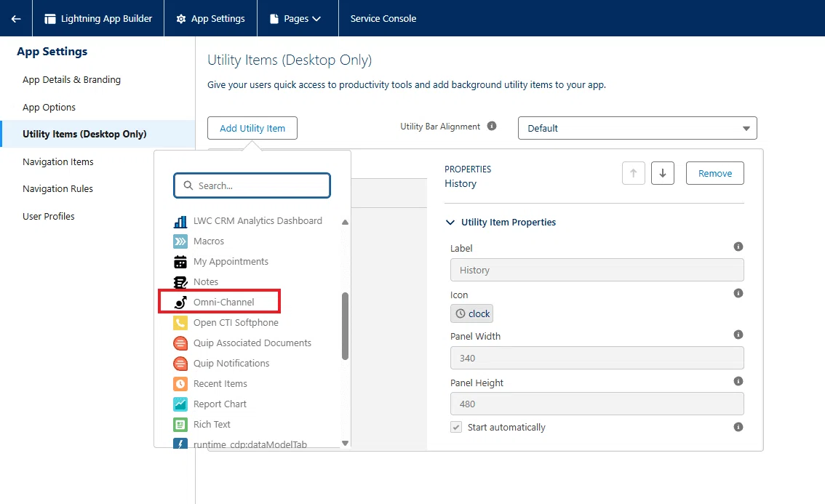
Task: Click the Notes icon in list
Action: [x=180, y=282]
